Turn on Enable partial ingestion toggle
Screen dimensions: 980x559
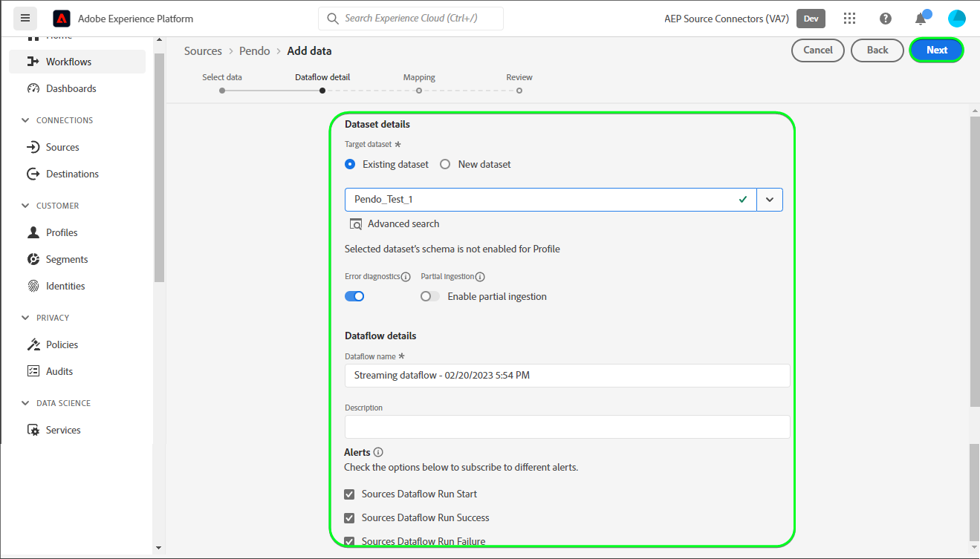click(x=430, y=296)
